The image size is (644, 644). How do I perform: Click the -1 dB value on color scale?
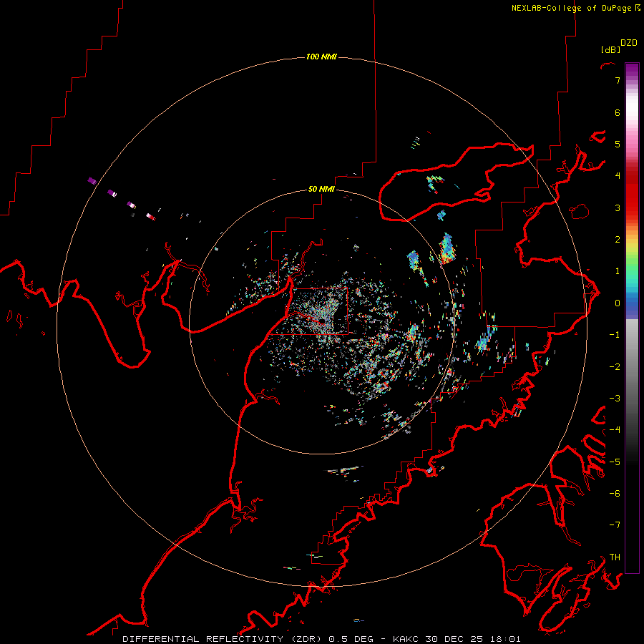615,335
